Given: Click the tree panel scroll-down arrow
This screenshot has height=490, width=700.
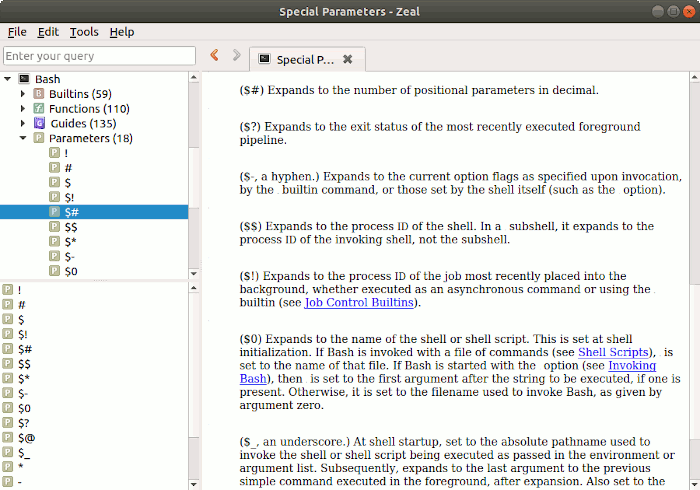Looking at the screenshot, I should (194, 274).
